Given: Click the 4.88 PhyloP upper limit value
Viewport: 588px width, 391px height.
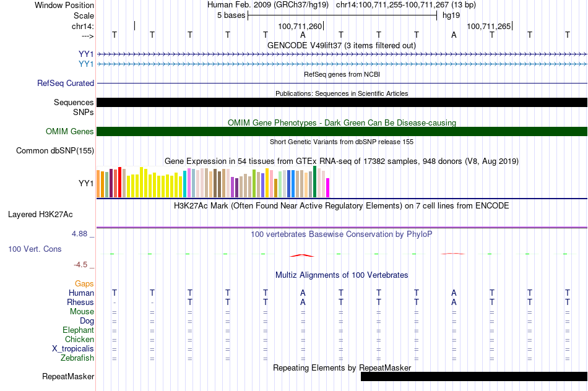Looking at the screenshot, I should [x=79, y=234].
